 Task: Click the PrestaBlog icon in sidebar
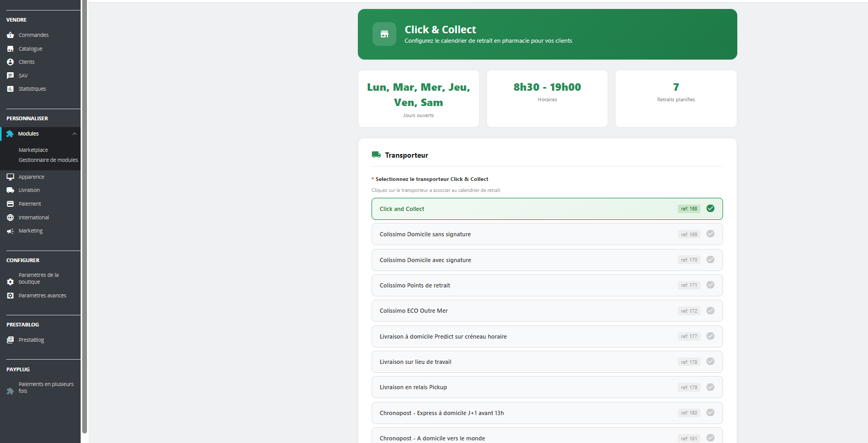coord(10,340)
